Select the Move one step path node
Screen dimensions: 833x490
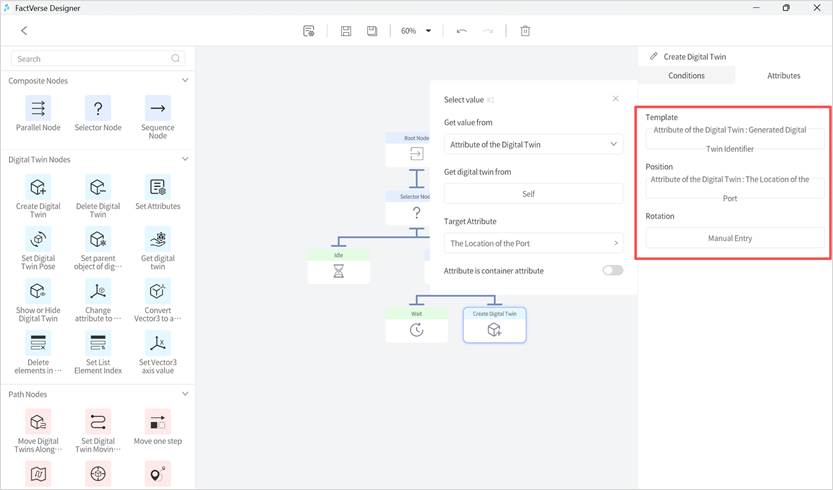click(x=157, y=421)
